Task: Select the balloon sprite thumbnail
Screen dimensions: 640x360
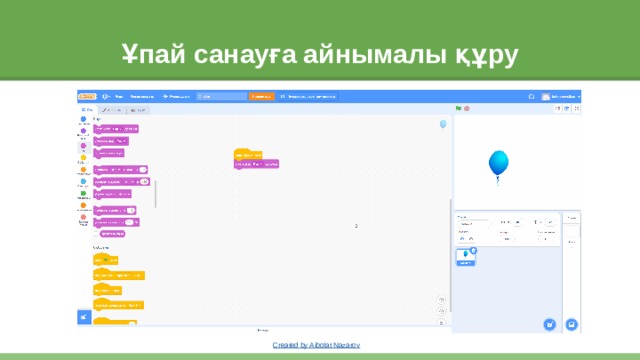Action: coord(465,258)
